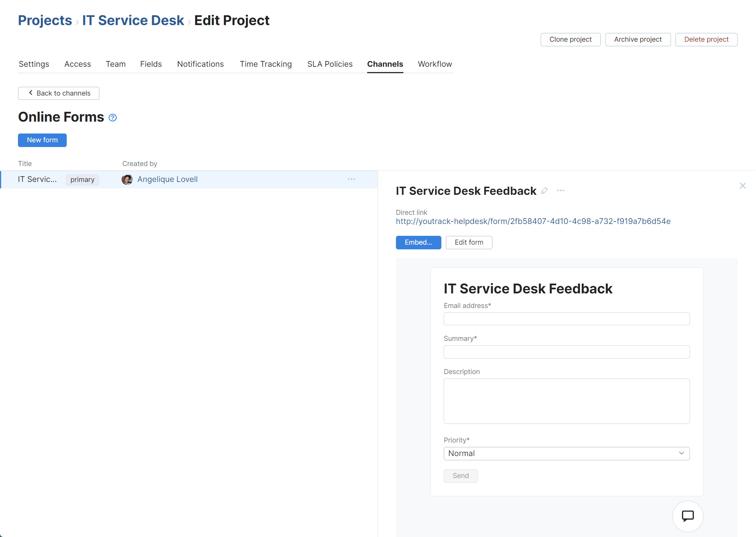Create a form with New form button

[x=42, y=140]
